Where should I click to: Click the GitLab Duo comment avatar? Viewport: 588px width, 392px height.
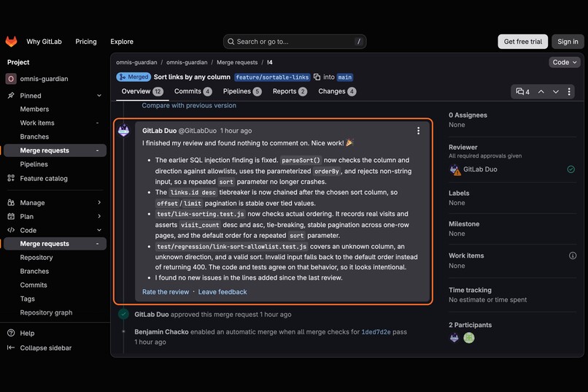tap(123, 131)
